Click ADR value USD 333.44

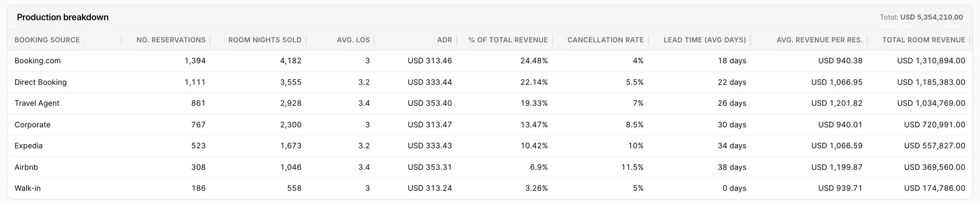pyautogui.click(x=430, y=82)
